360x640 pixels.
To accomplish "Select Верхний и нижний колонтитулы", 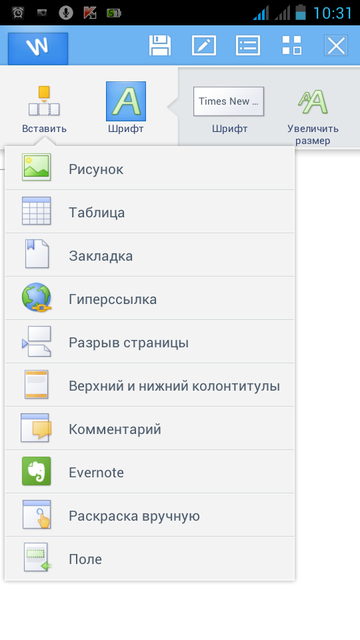I will coord(150,385).
